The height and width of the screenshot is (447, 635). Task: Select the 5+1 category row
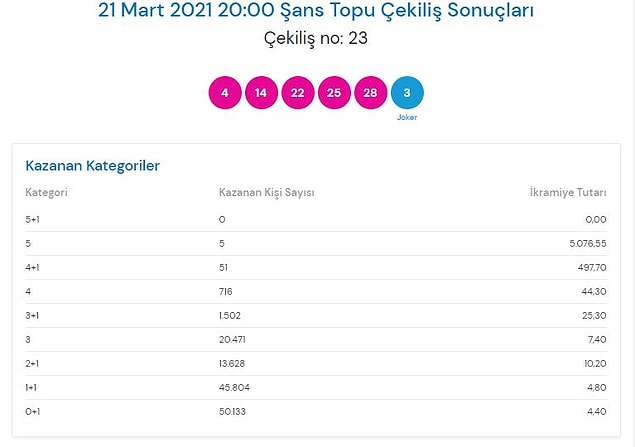click(x=316, y=219)
